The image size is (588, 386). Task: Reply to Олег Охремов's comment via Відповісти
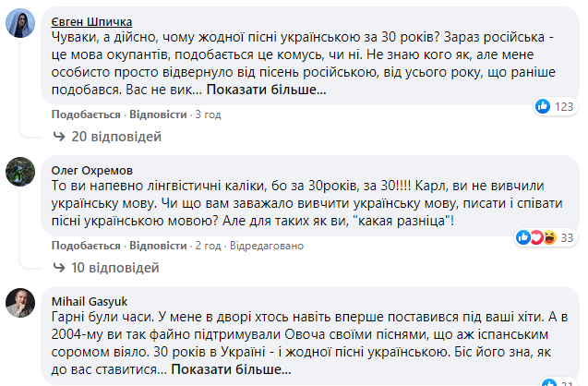pyautogui.click(x=158, y=246)
